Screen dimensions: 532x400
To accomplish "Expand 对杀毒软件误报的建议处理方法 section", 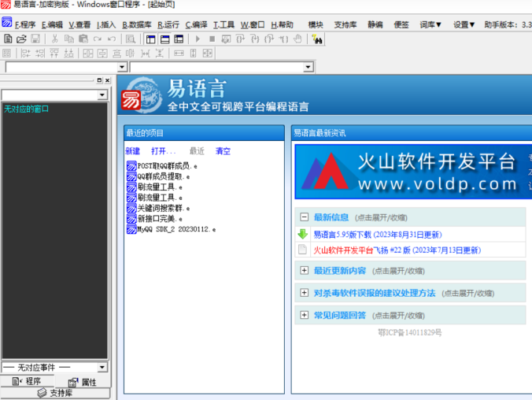I will pyautogui.click(x=304, y=293).
